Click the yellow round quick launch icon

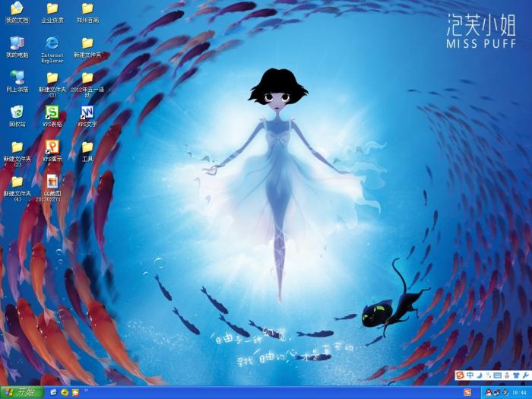click(64, 393)
